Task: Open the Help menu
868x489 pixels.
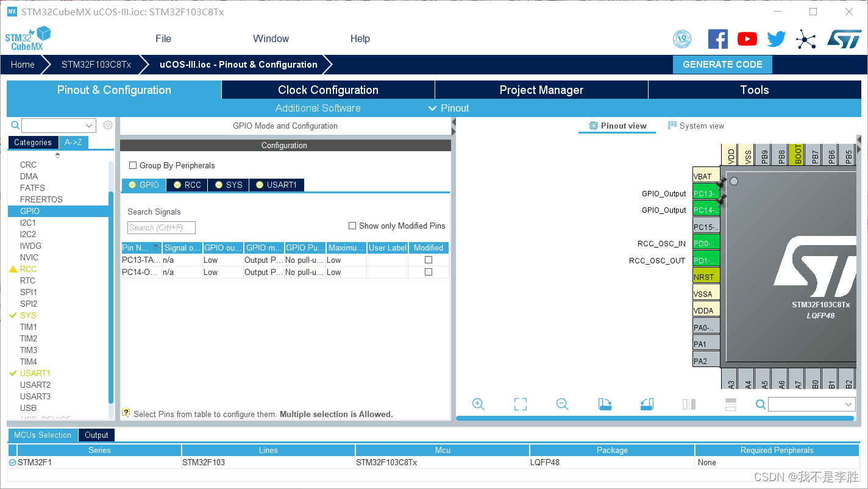Action: (360, 38)
